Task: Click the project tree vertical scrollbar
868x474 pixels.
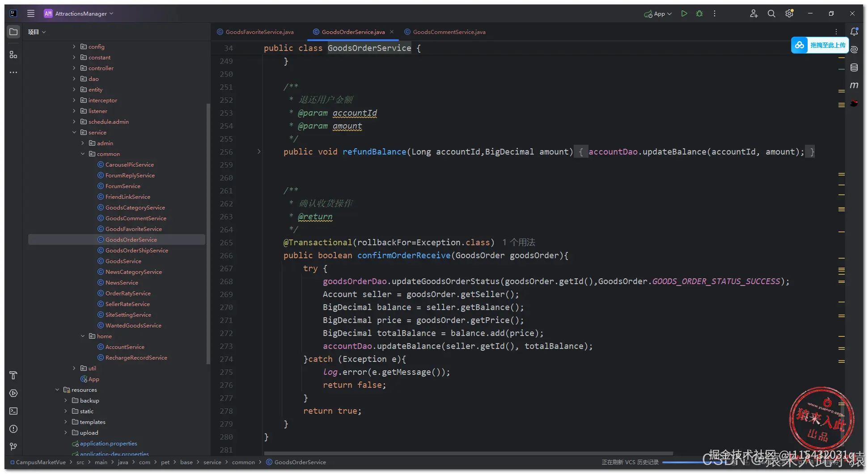Action: 208,234
